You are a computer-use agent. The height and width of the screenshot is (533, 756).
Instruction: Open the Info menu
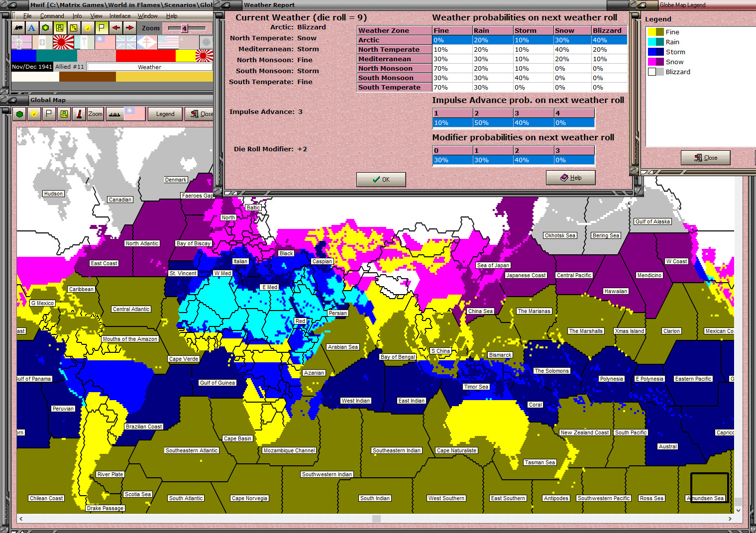tap(77, 16)
